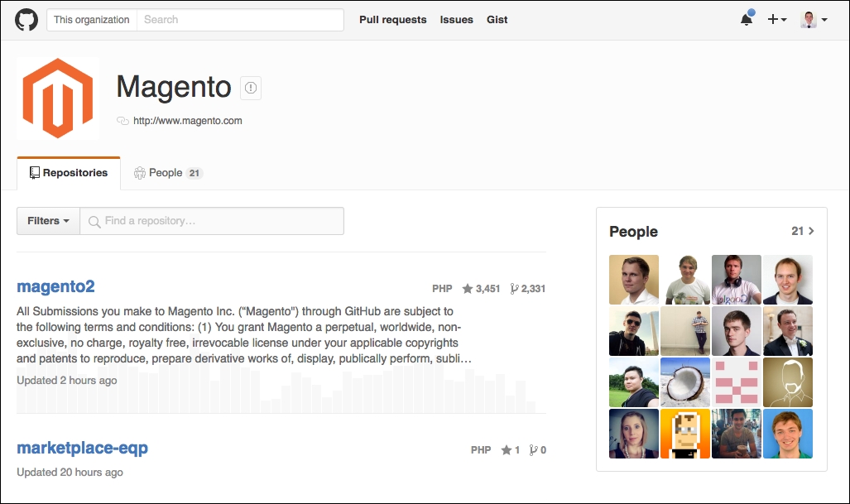The height and width of the screenshot is (504, 850).
Task: Open the People 21 chevron link
Action: click(803, 231)
